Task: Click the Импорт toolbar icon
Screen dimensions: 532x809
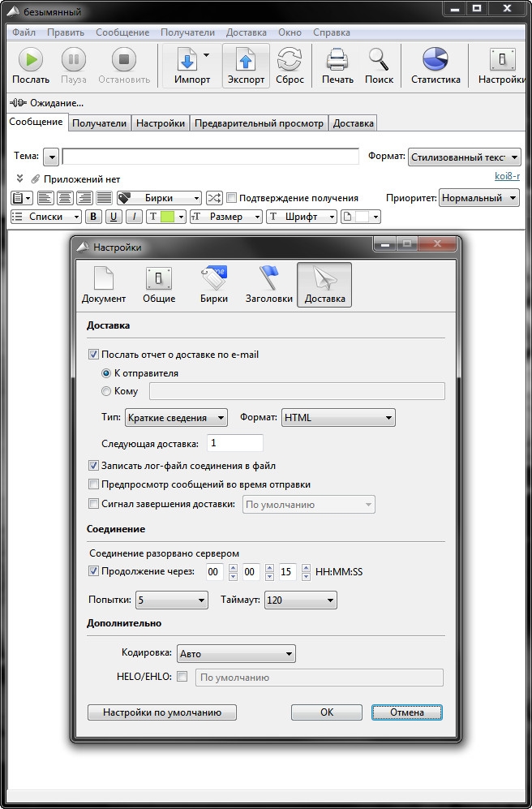Action: pyautogui.click(x=187, y=60)
